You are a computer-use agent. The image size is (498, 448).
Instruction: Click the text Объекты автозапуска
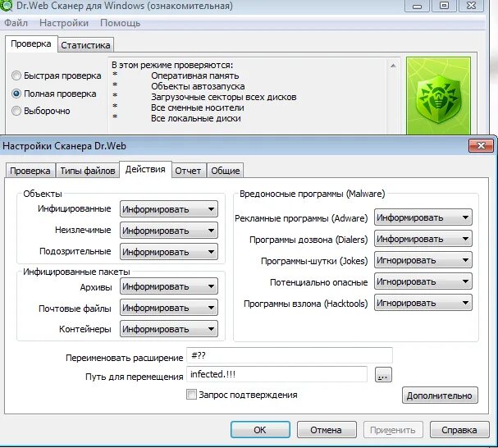[198, 86]
